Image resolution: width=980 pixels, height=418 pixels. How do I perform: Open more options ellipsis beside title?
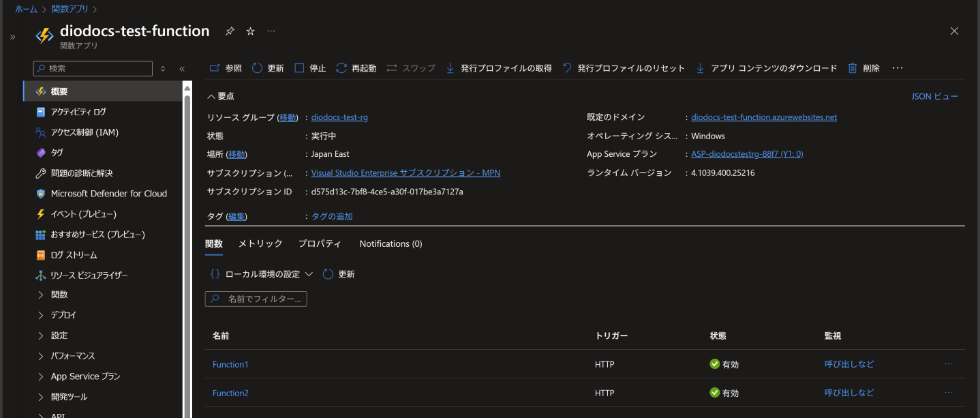pyautogui.click(x=271, y=31)
